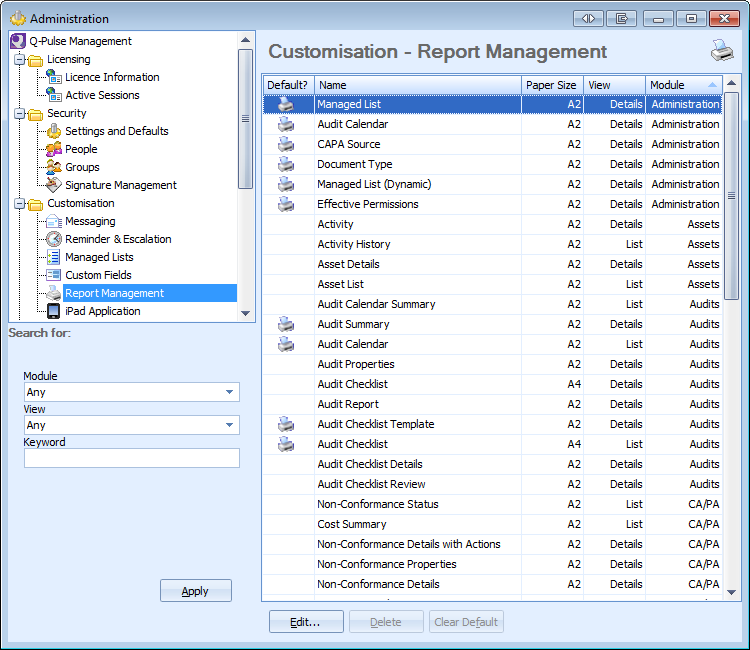Click the iPad Application tablet icon
750x650 pixels.
[54, 311]
